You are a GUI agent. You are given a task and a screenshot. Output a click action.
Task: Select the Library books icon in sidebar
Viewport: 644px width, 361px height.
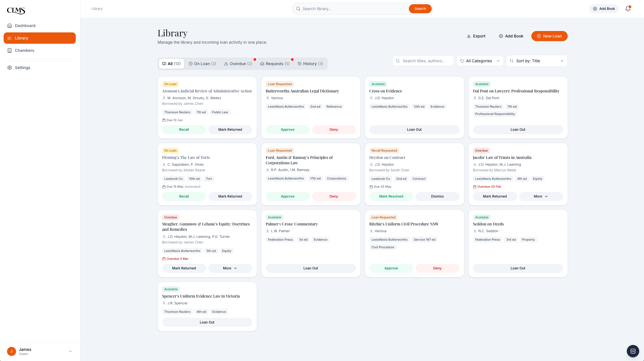coord(10,38)
